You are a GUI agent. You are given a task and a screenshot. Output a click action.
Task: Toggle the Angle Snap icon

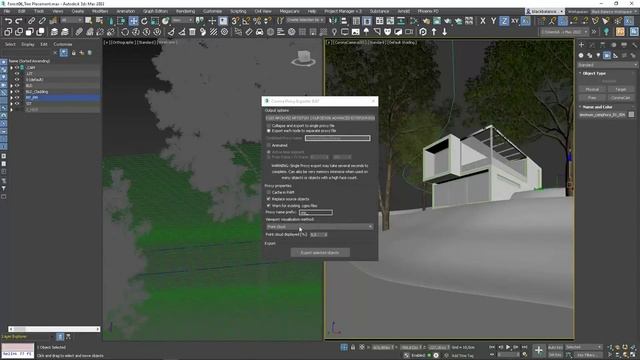pyautogui.click(x=246, y=20)
